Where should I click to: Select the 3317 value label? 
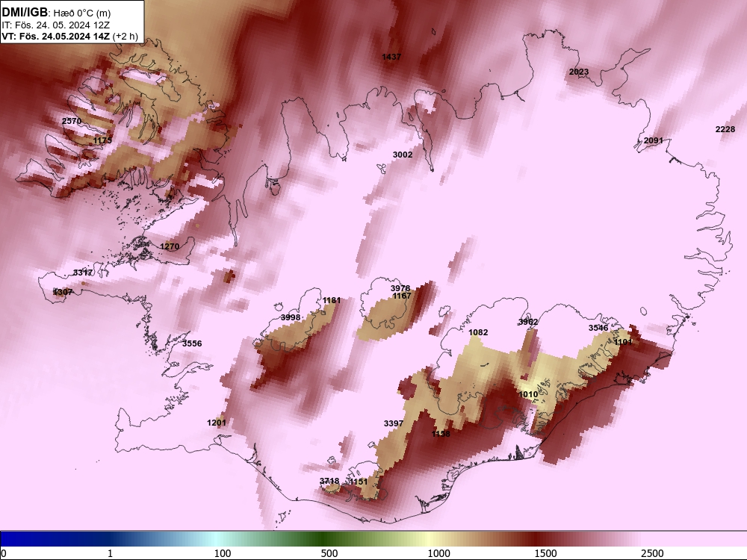(82, 273)
